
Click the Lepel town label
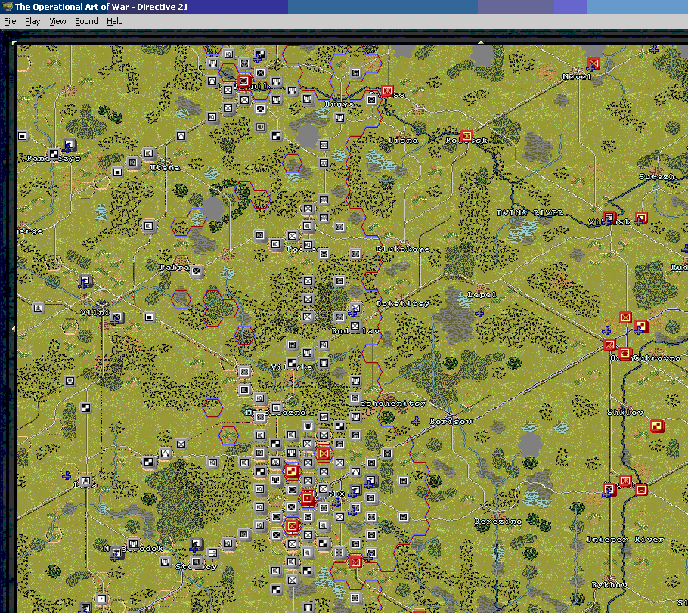[x=482, y=295]
